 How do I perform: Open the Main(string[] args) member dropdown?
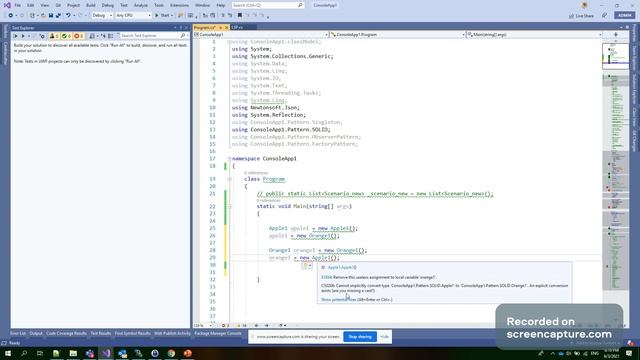(534, 35)
